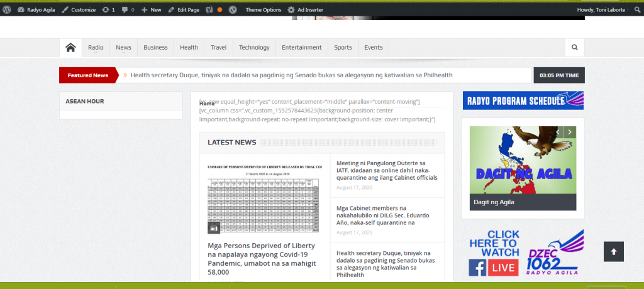This screenshot has height=289, width=644.
Task: Open Theme Options in admin bar
Action: click(x=263, y=10)
